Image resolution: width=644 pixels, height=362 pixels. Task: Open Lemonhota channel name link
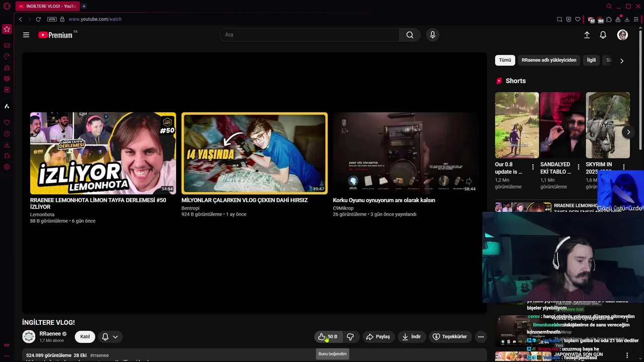42,215
